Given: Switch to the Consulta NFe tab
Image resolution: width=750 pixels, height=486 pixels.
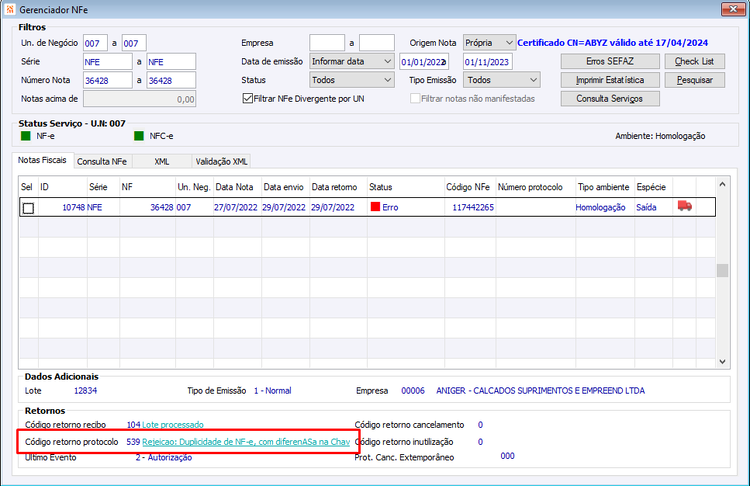Looking at the screenshot, I should coord(102,162).
